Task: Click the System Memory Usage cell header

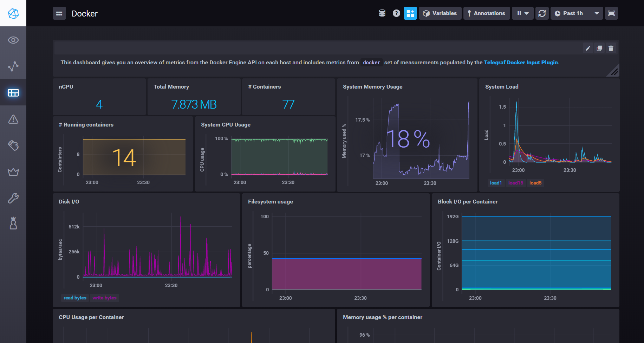Action: [x=372, y=87]
